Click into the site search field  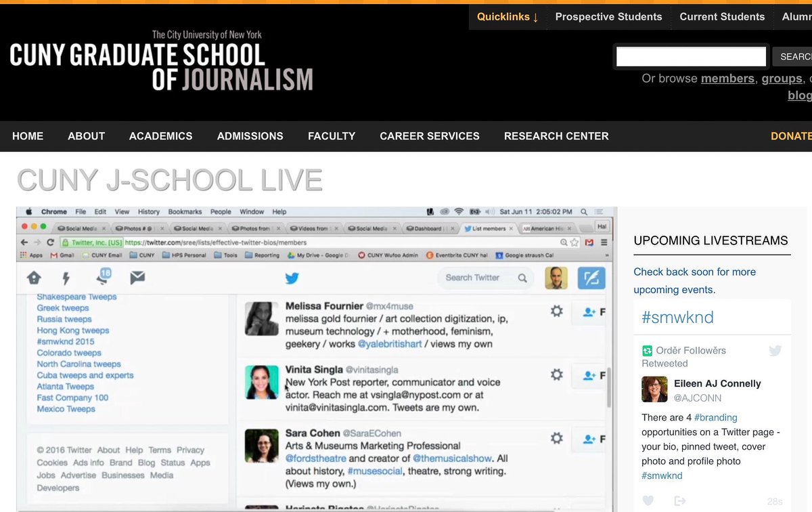[691, 56]
